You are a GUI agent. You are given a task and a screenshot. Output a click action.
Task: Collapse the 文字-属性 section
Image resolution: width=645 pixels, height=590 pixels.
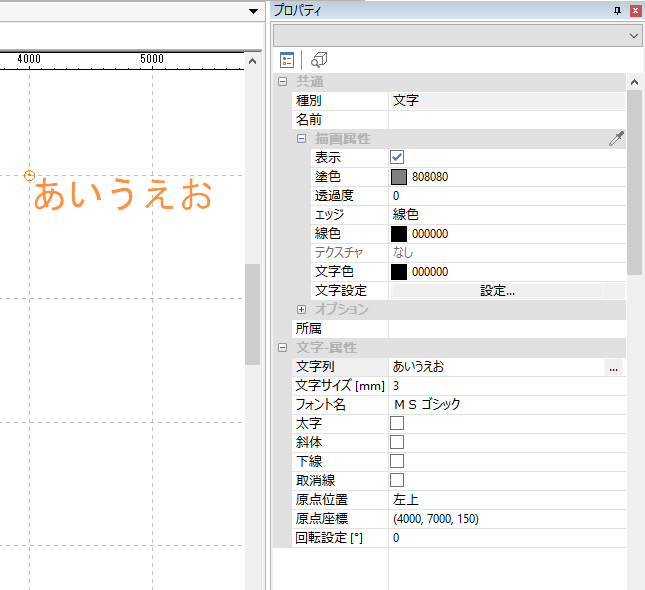283,348
